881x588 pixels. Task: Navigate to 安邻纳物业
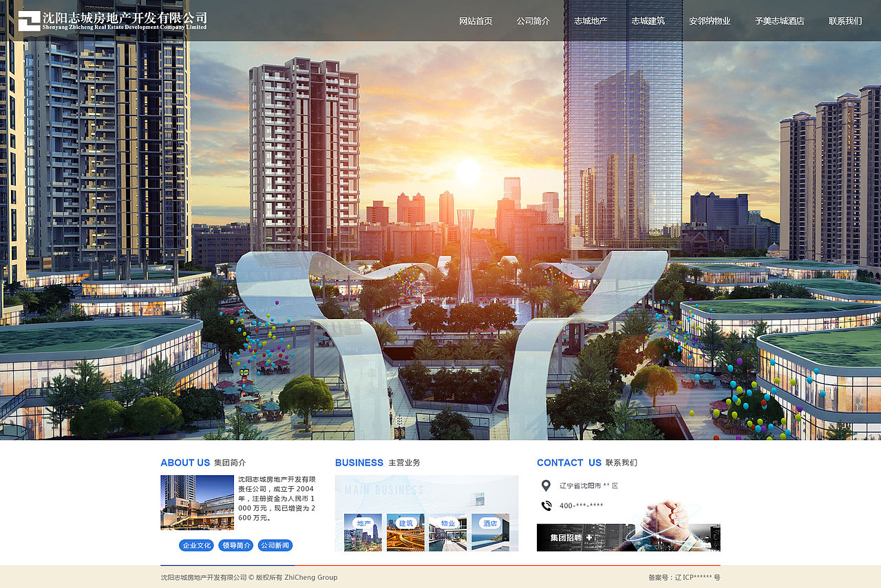click(x=710, y=21)
